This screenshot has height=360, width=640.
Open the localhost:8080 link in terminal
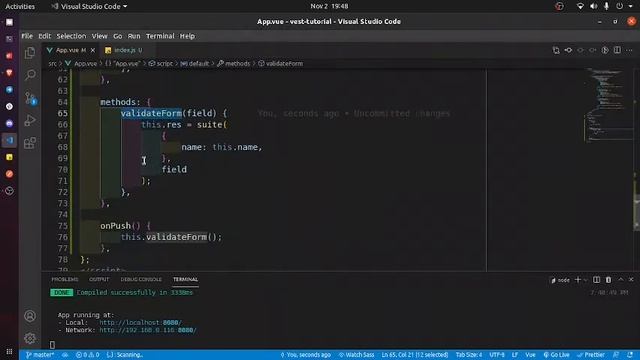pyautogui.click(x=140, y=322)
